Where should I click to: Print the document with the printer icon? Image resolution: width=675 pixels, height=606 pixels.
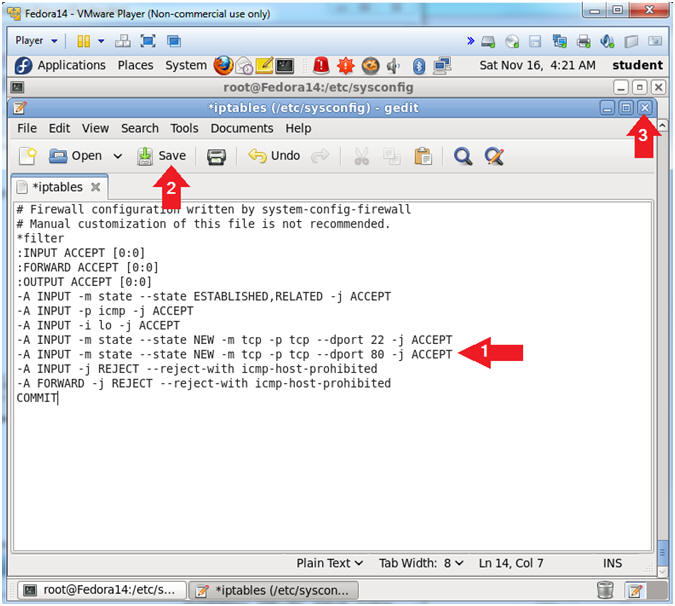[216, 157]
